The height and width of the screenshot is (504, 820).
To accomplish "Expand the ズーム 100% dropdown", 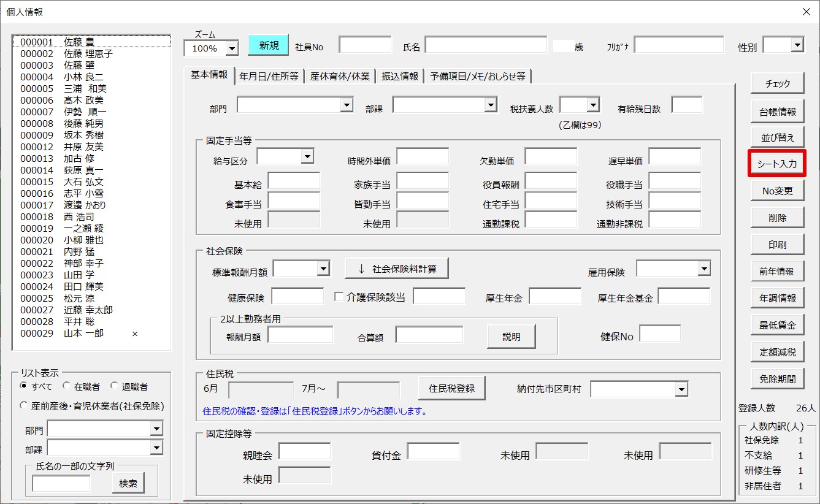I will point(232,48).
